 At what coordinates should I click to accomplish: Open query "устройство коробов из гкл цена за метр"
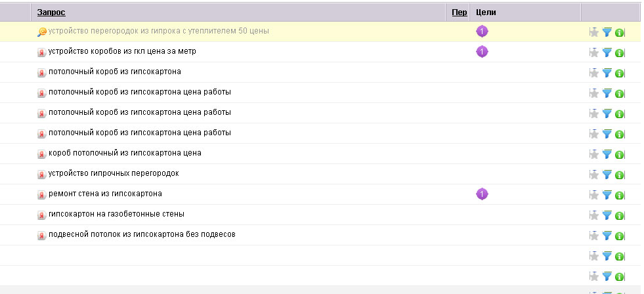tap(122, 51)
